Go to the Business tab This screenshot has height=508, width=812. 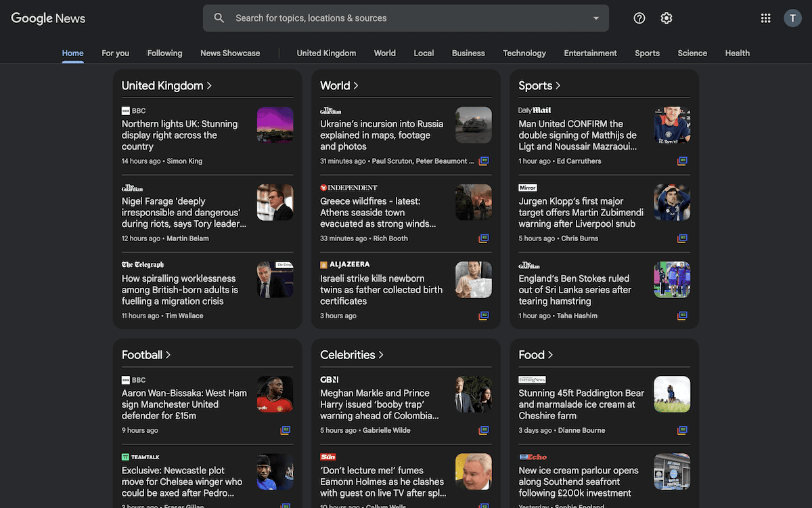[x=468, y=53]
